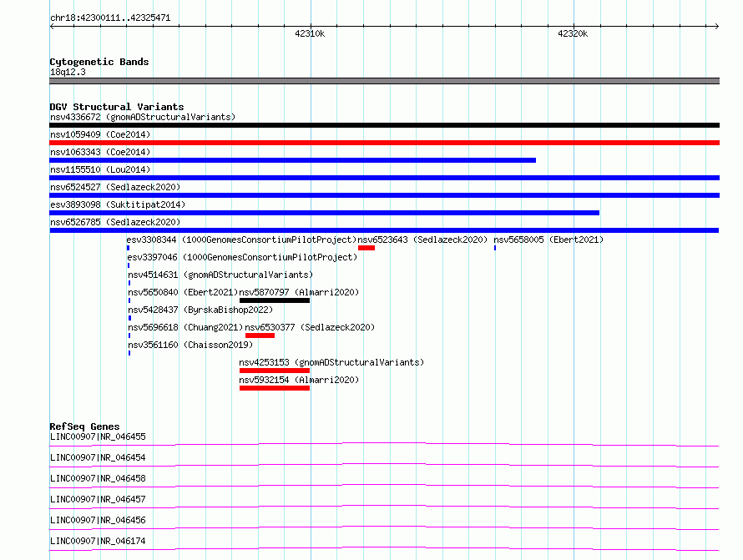743x560 pixels.
Task: Click the blue nsv6524527 variant bar
Action: [x=384, y=195]
